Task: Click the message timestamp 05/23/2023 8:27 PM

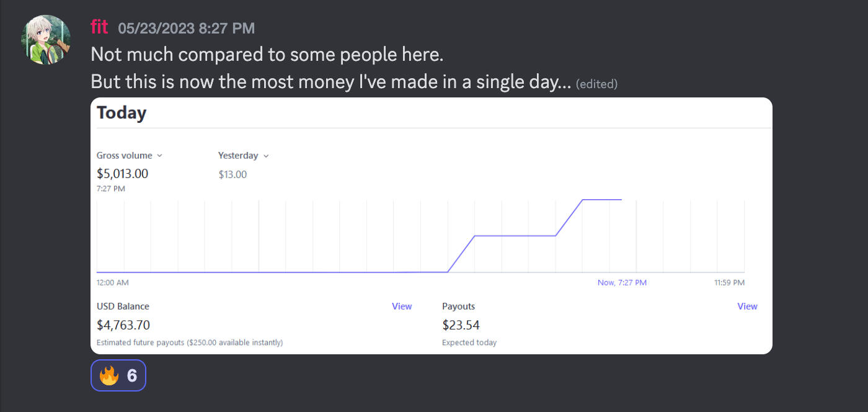Action: pyautogui.click(x=186, y=28)
